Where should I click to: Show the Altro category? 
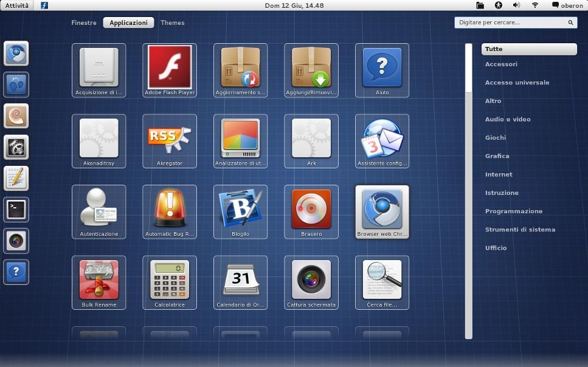pyautogui.click(x=493, y=101)
